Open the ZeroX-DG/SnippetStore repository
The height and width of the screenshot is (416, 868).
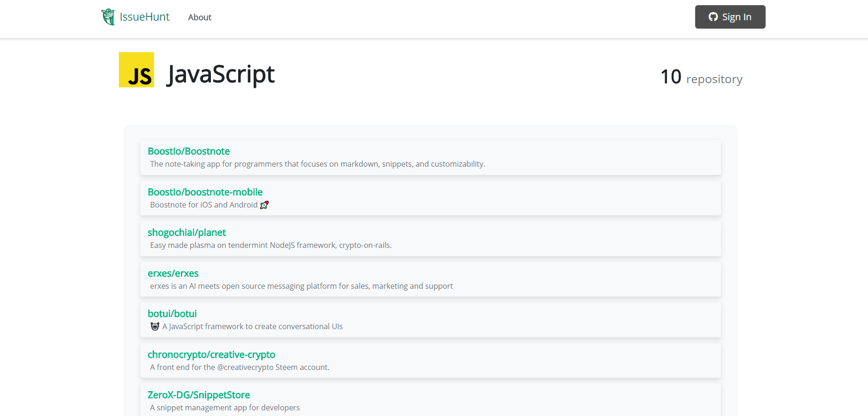198,395
